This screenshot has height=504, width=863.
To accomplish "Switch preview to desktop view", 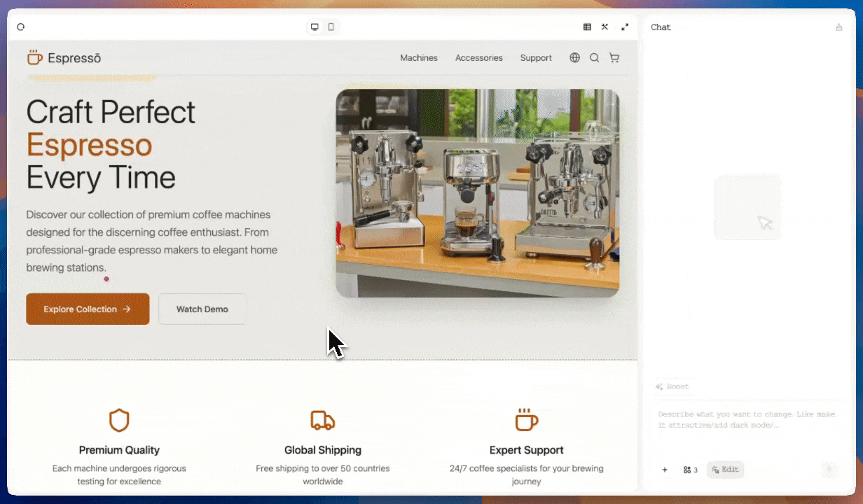I will click(315, 27).
